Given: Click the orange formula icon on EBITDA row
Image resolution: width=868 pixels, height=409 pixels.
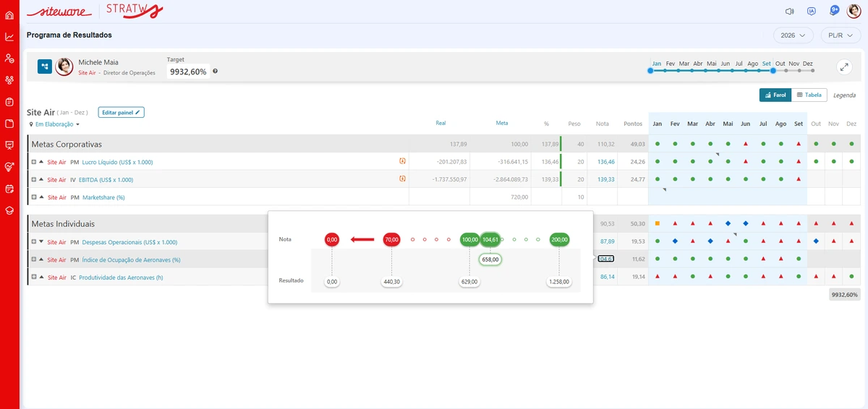Looking at the screenshot, I should (402, 178).
